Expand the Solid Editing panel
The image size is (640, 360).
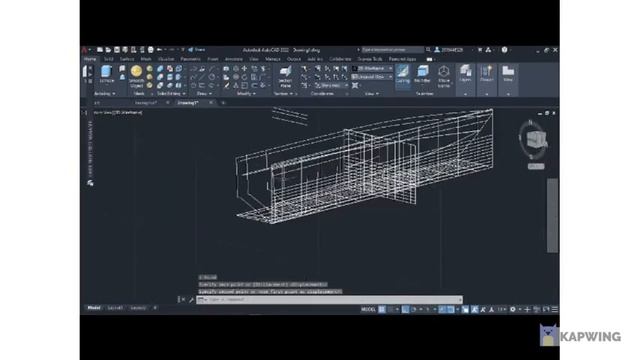[x=171, y=94]
